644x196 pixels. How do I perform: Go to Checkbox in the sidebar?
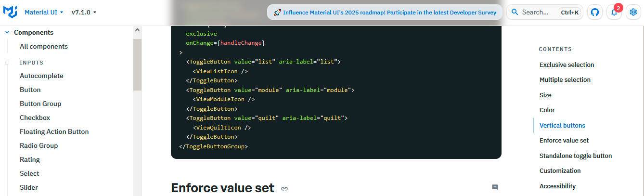click(x=35, y=118)
